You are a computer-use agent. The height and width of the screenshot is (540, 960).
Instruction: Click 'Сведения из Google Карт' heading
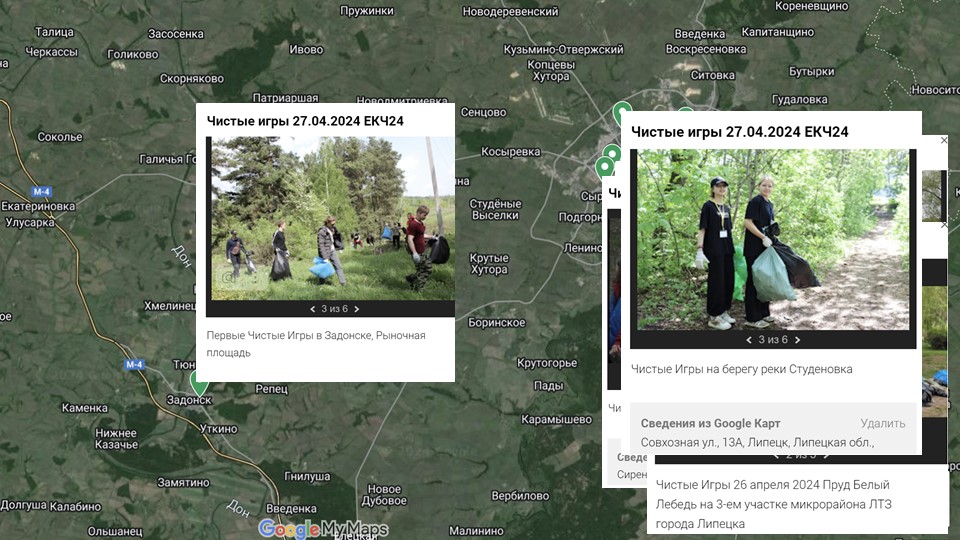point(710,423)
